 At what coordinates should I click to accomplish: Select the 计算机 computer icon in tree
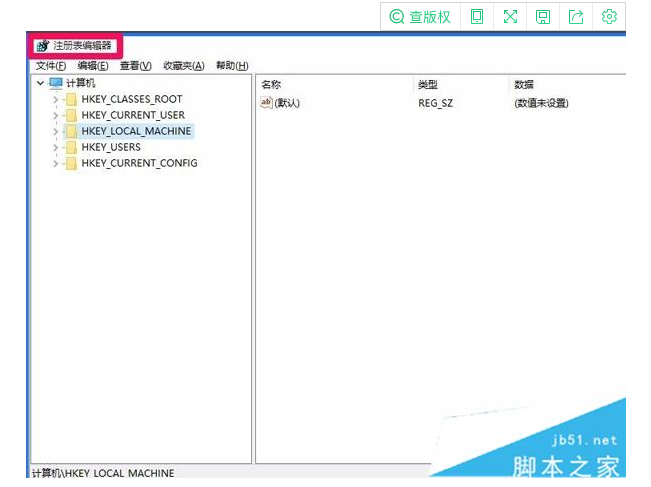pyautogui.click(x=56, y=83)
